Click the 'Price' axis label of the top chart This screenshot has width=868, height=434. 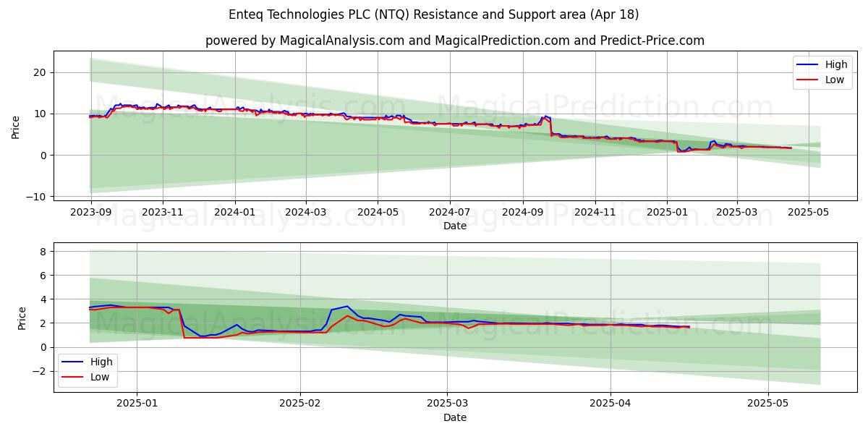[16, 127]
